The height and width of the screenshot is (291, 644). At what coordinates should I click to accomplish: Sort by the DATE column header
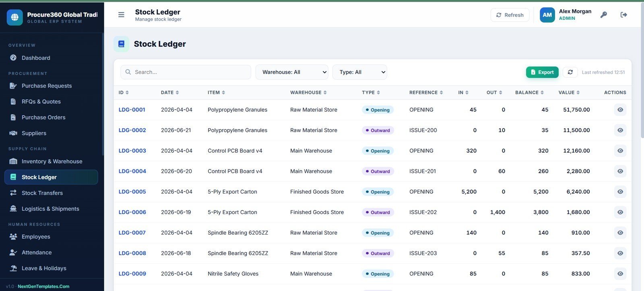[x=170, y=92]
